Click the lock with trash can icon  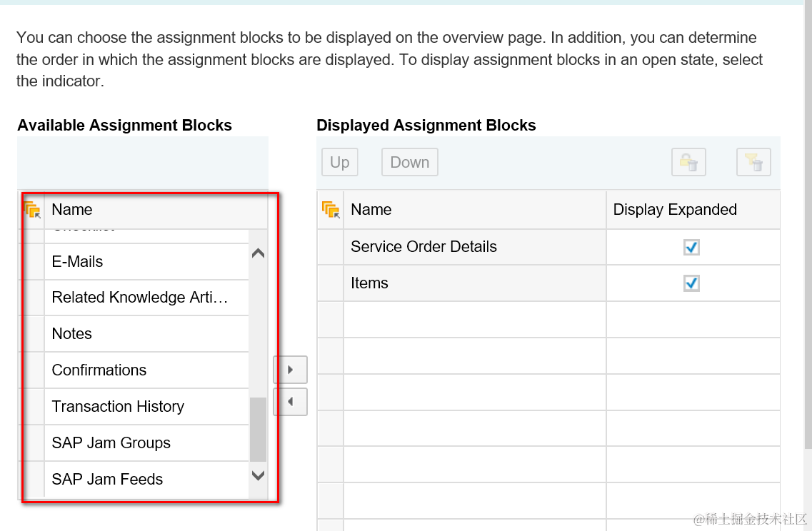688,163
